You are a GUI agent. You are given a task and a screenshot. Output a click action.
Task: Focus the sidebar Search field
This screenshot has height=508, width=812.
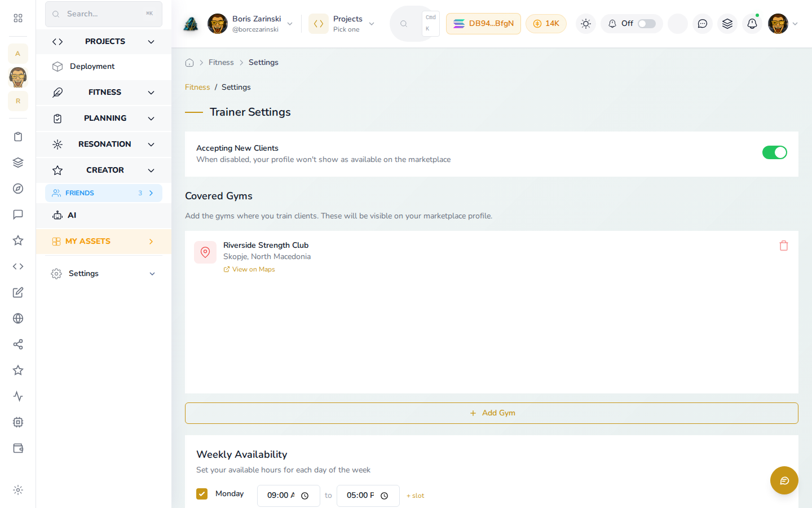point(104,14)
